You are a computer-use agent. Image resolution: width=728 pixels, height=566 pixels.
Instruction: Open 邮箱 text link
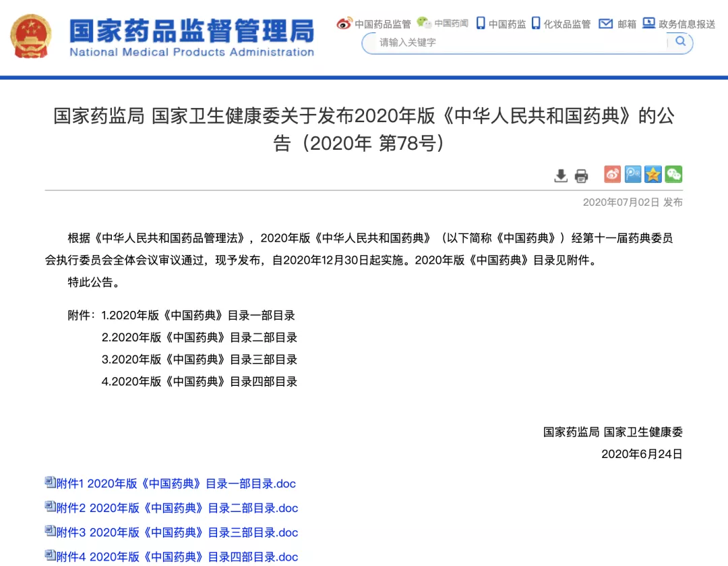pos(627,24)
